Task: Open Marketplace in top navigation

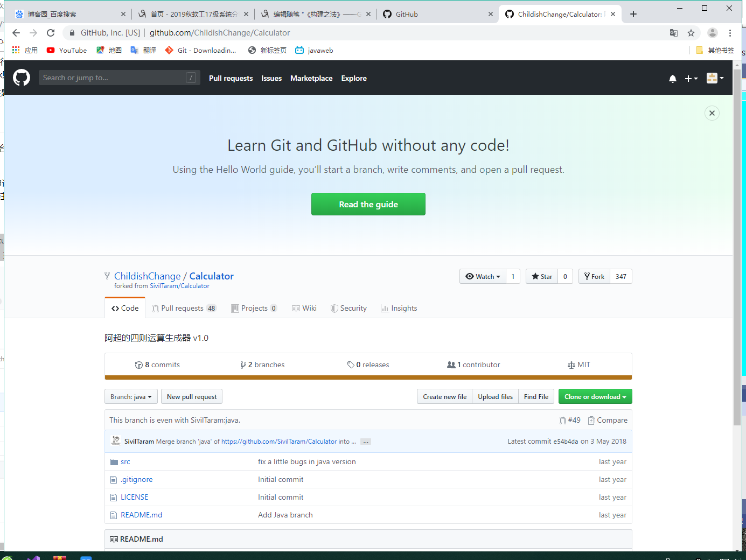Action: point(311,78)
